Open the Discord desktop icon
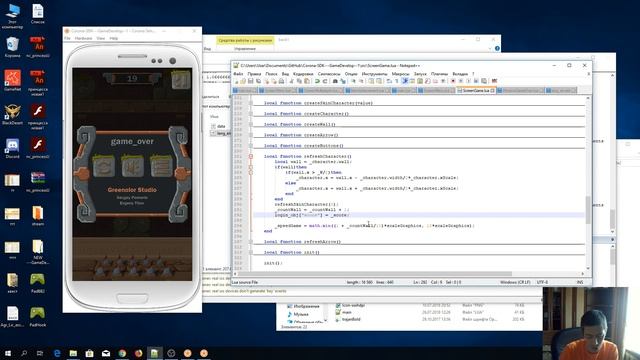640x360 pixels. coord(12,149)
